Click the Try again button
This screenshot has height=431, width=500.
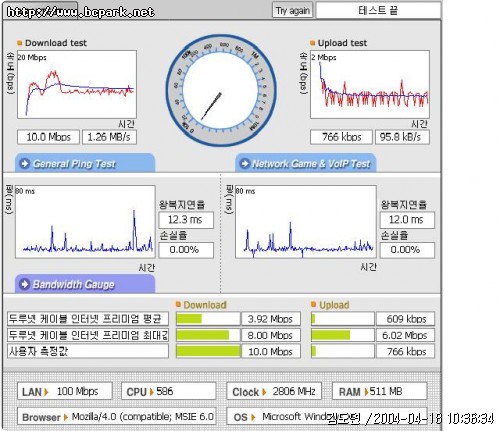pos(292,10)
